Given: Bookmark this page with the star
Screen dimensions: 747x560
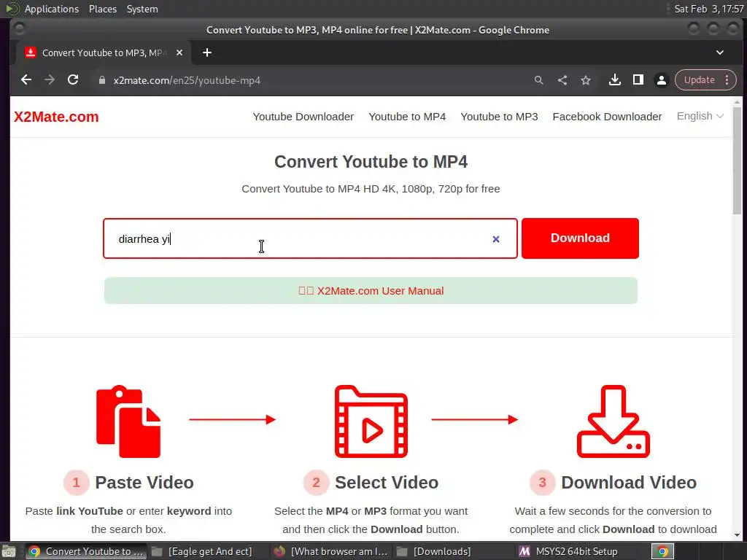Looking at the screenshot, I should [x=586, y=80].
